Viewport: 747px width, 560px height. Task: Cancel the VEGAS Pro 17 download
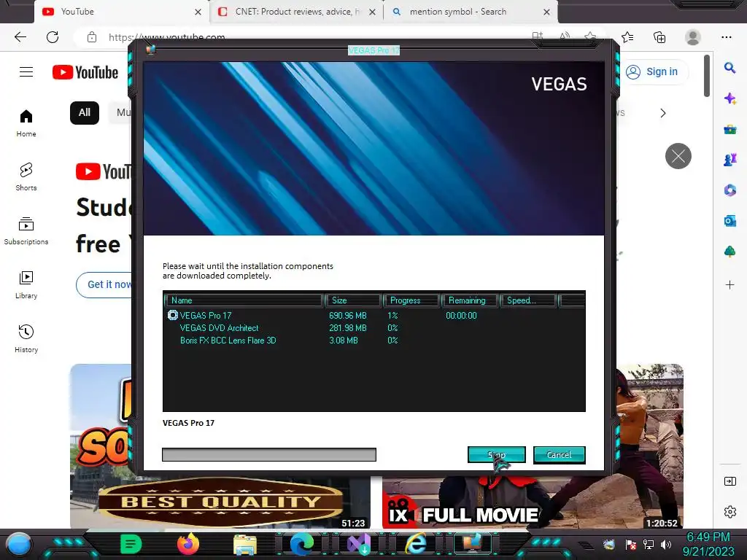(x=560, y=455)
